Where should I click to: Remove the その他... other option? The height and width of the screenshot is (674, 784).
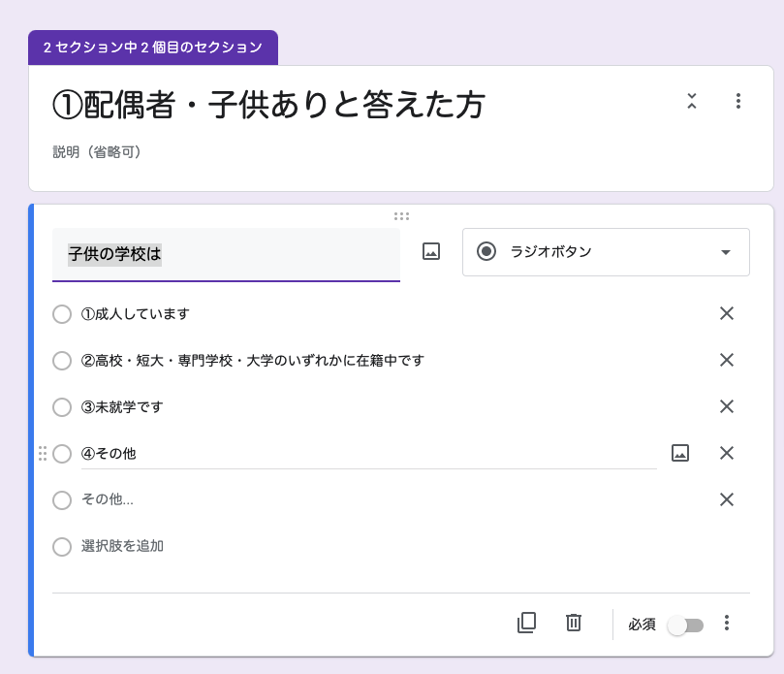tap(727, 499)
